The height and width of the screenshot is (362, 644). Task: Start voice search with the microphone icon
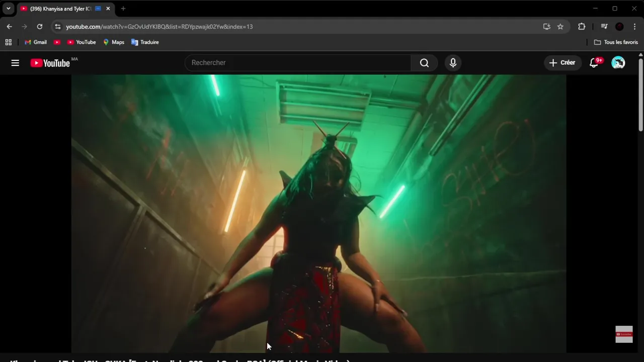tap(453, 63)
